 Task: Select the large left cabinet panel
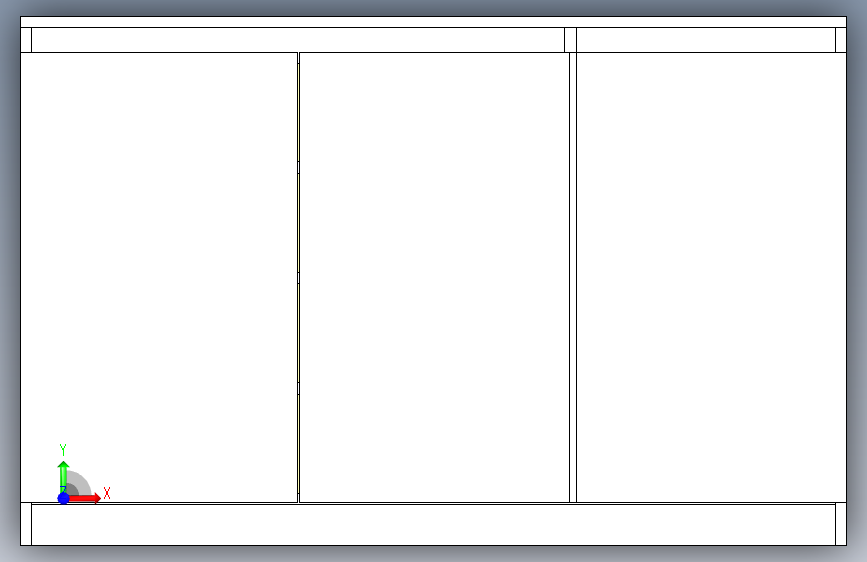pyautogui.click(x=159, y=277)
